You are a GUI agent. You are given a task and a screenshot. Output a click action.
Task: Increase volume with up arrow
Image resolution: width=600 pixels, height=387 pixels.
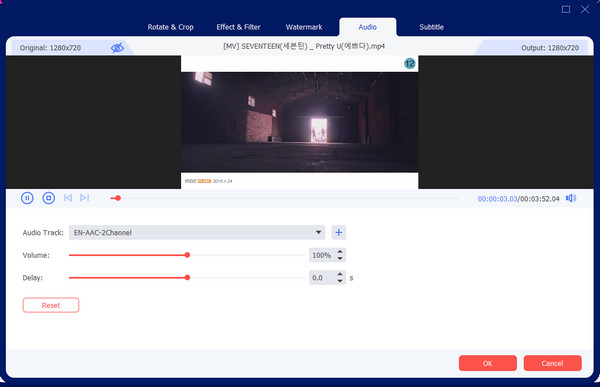(x=340, y=252)
